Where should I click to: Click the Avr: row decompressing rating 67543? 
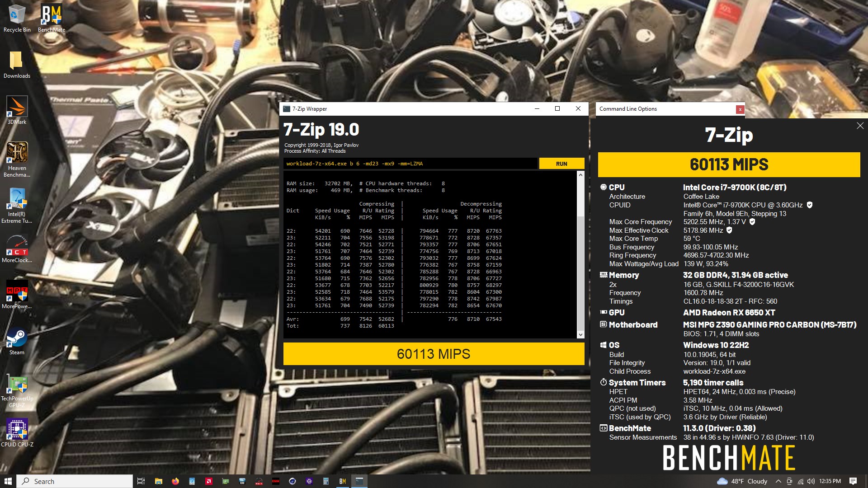pos(494,319)
